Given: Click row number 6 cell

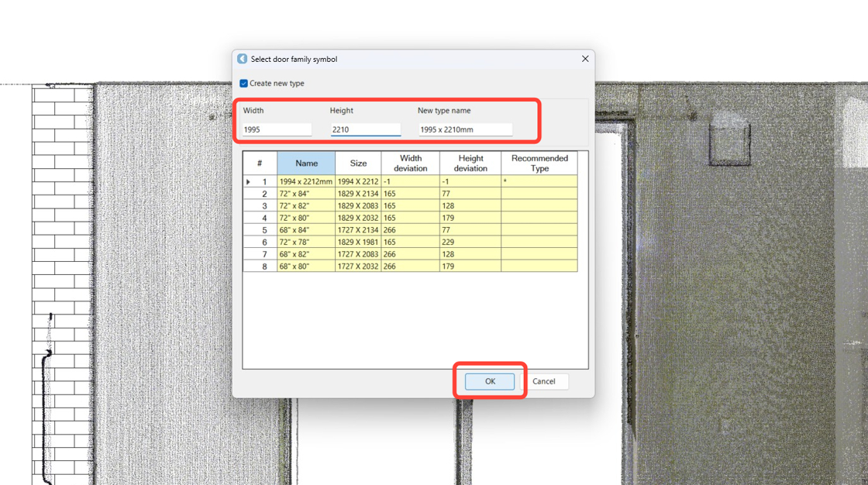Looking at the screenshot, I should click(260, 242).
